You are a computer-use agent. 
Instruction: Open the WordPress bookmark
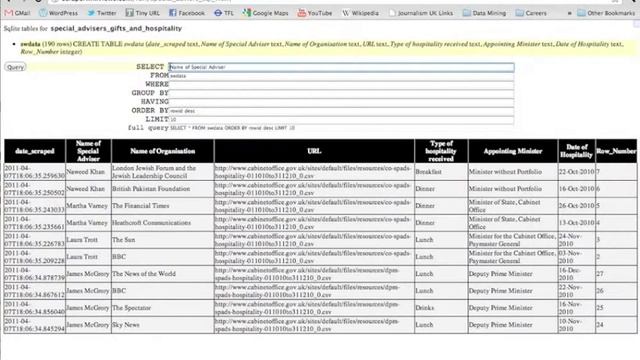click(58, 13)
